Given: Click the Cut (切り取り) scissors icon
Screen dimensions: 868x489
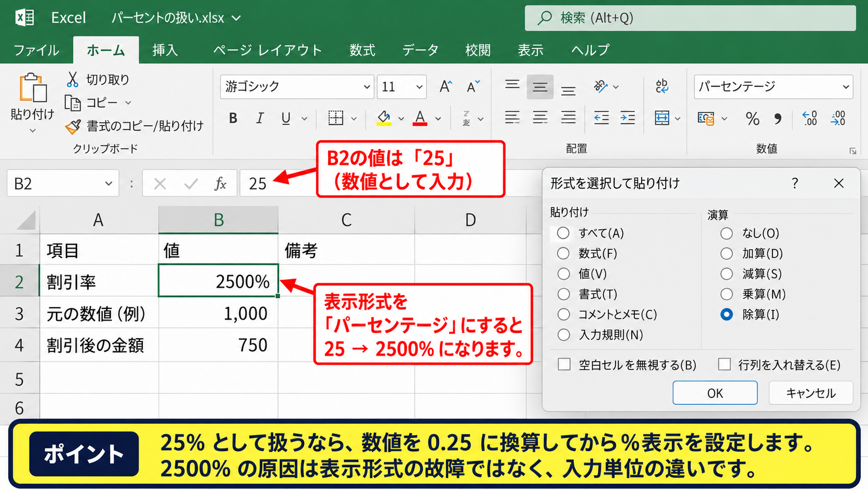Looking at the screenshot, I should (x=73, y=80).
